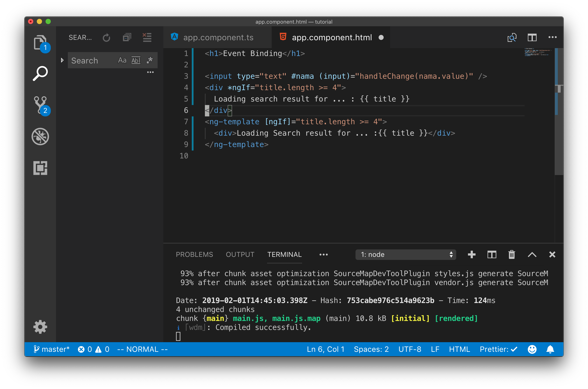
Task: Open editor More Actions ellipsis menu
Action: (552, 37)
